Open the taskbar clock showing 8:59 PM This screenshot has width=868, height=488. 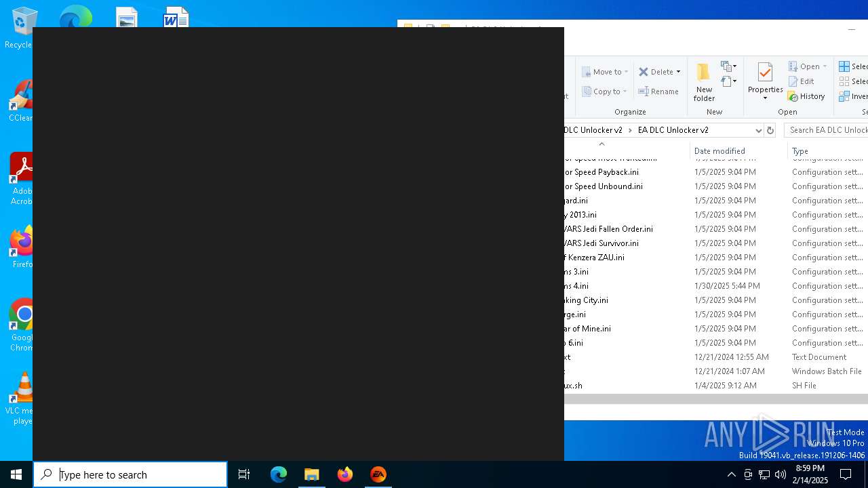(x=810, y=474)
